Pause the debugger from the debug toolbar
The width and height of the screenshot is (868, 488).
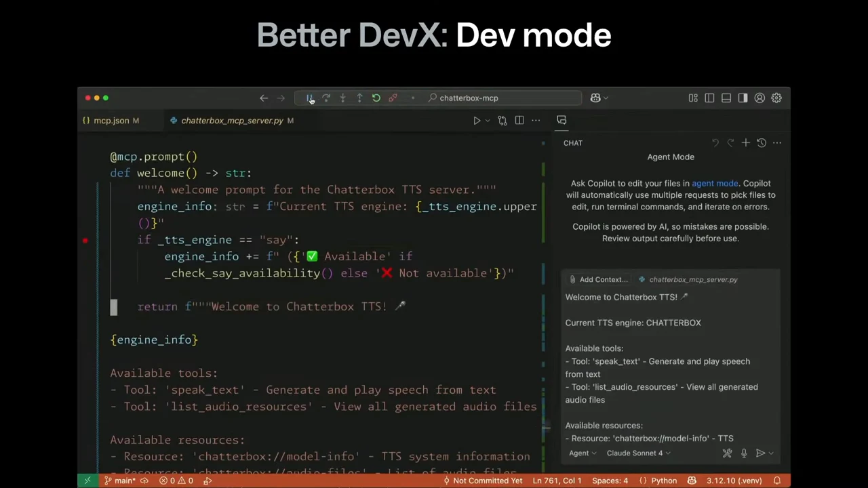[309, 98]
